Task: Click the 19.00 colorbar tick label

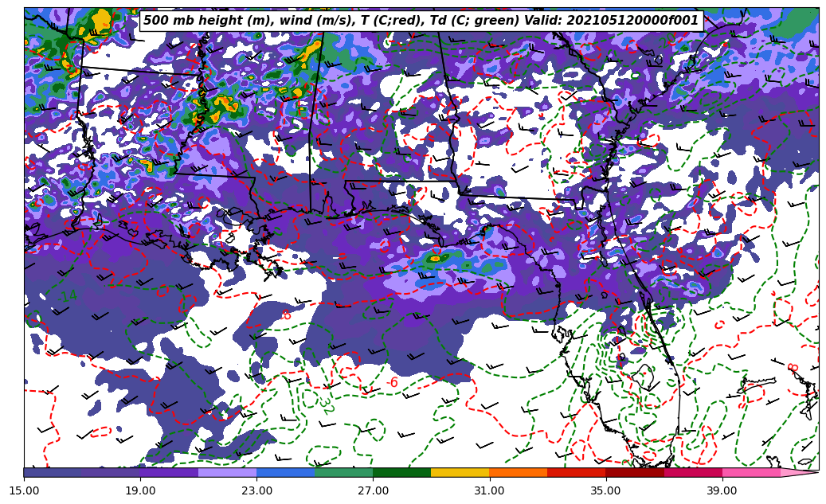Action: 140,490
